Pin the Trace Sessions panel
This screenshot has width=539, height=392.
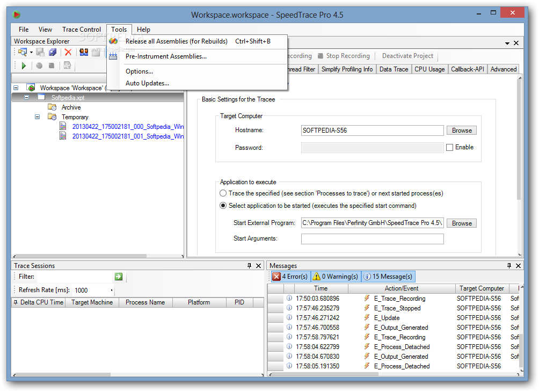pos(249,265)
